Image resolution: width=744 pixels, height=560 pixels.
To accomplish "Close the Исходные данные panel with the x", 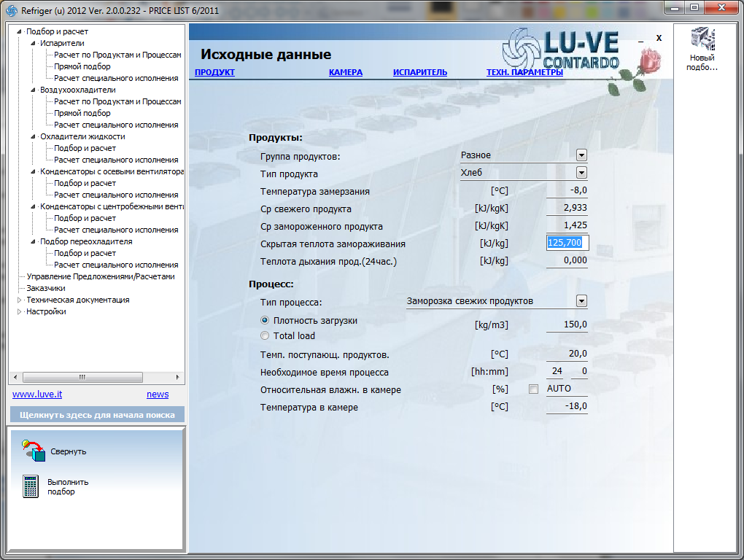I will tap(659, 38).
